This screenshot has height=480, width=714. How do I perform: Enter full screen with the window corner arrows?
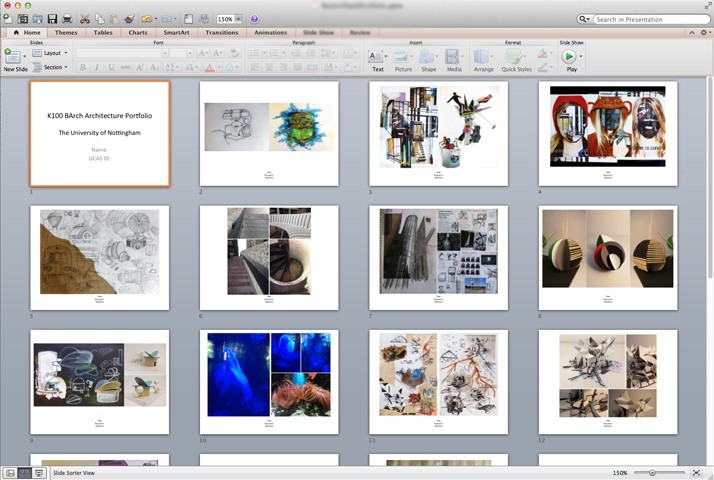706,5
